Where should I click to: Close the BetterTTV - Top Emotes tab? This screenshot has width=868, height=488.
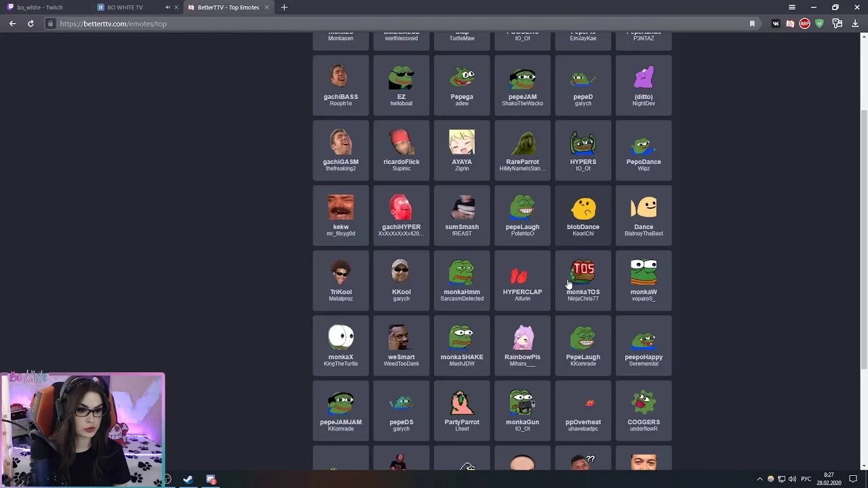[267, 7]
